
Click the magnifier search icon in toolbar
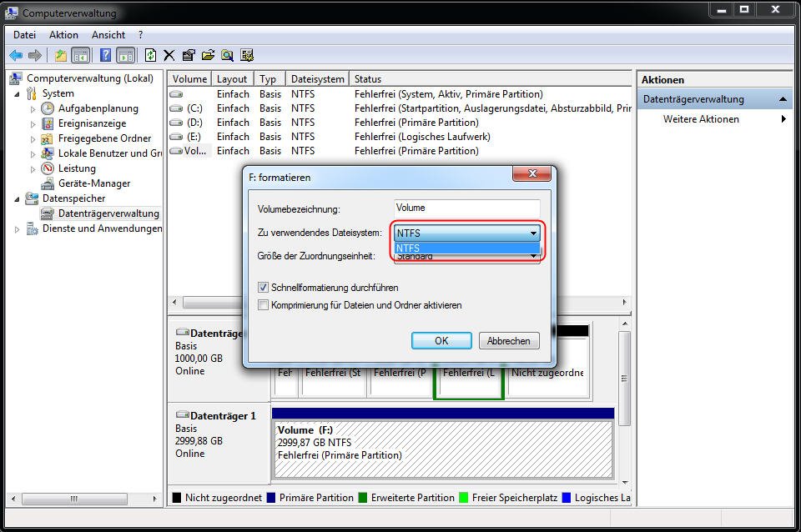coord(227,55)
